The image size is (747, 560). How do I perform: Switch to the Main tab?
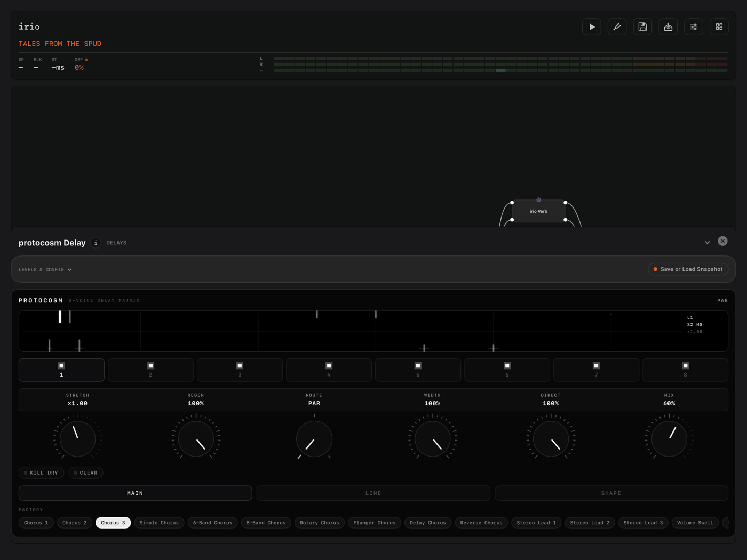[x=135, y=493]
